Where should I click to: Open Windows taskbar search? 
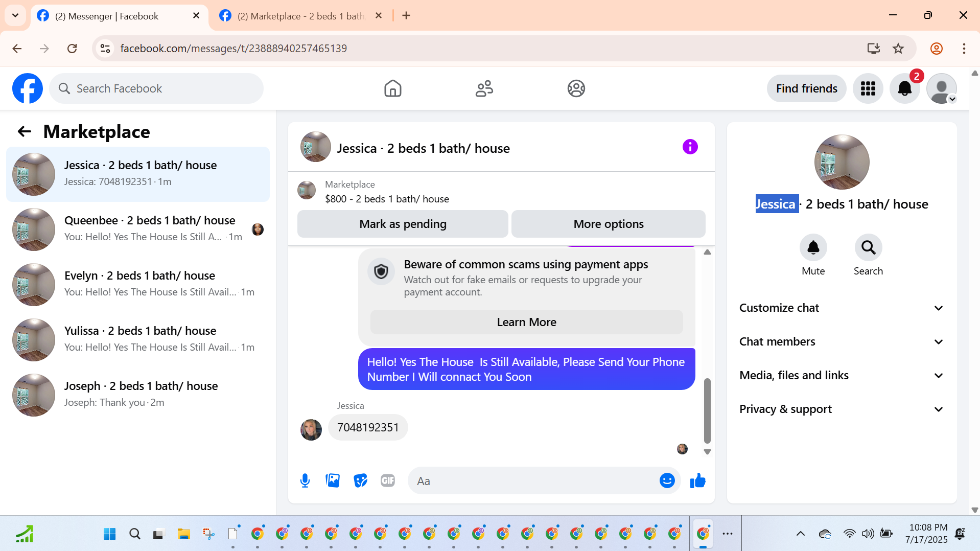(x=135, y=534)
